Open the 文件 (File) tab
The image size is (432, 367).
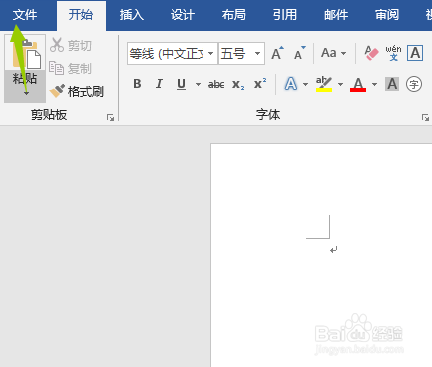coord(25,15)
